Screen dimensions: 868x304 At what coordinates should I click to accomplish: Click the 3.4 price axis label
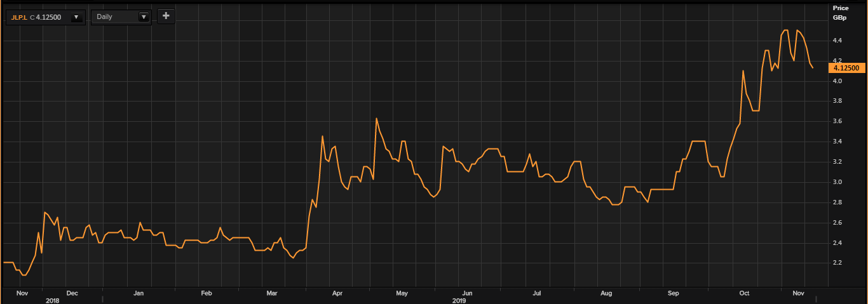[837, 142]
